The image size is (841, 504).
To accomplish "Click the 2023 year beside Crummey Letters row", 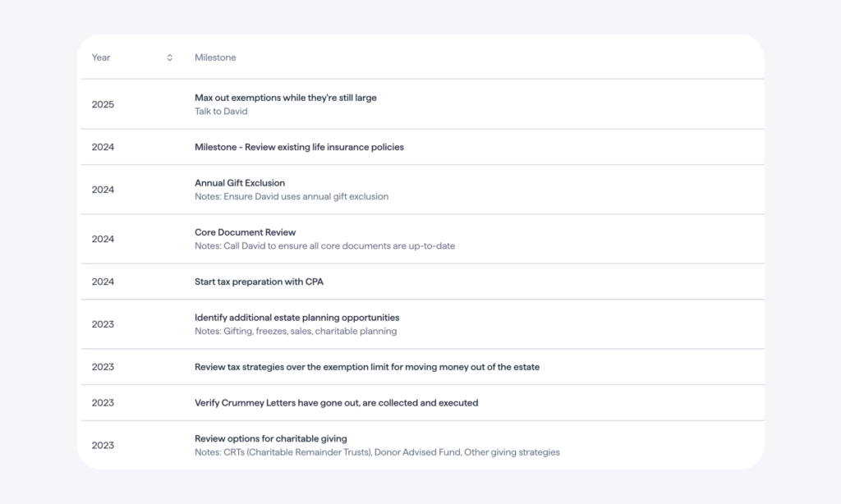I will (x=103, y=403).
